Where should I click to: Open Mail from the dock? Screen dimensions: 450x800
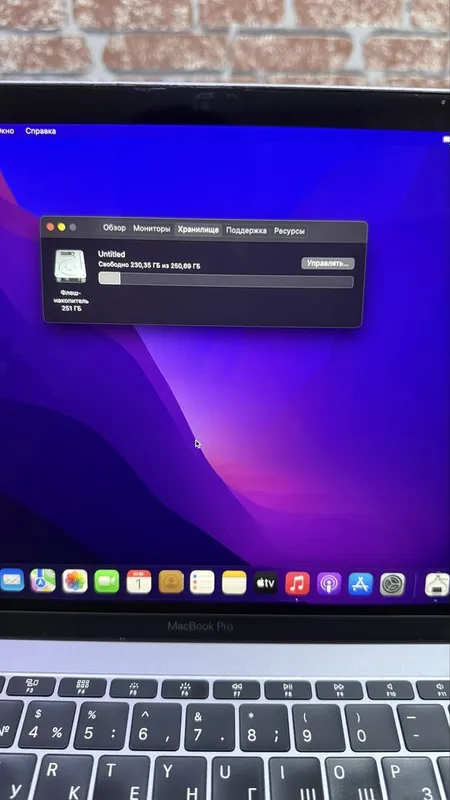[12, 581]
